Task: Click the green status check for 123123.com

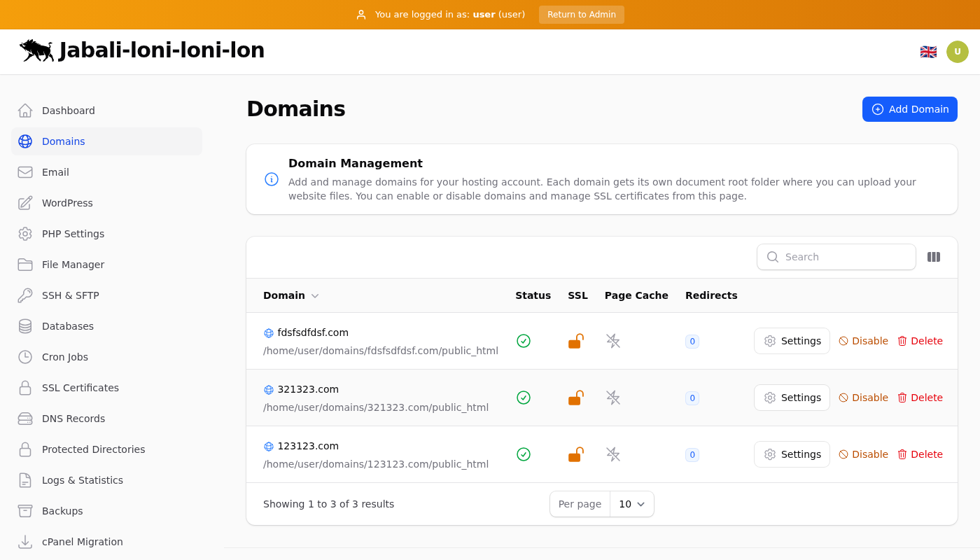Action: pos(524,454)
